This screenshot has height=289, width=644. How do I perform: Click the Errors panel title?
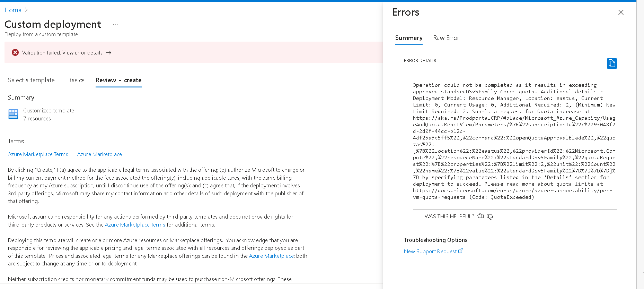406,12
